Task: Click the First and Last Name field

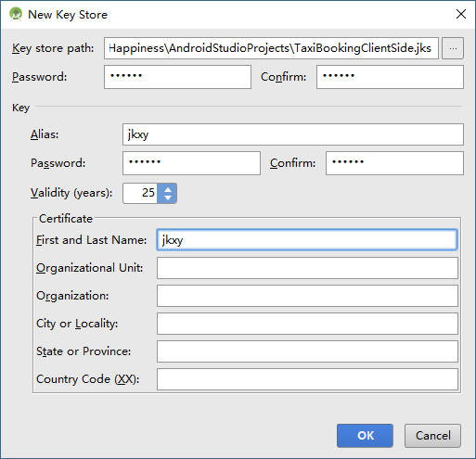Action: coord(307,239)
